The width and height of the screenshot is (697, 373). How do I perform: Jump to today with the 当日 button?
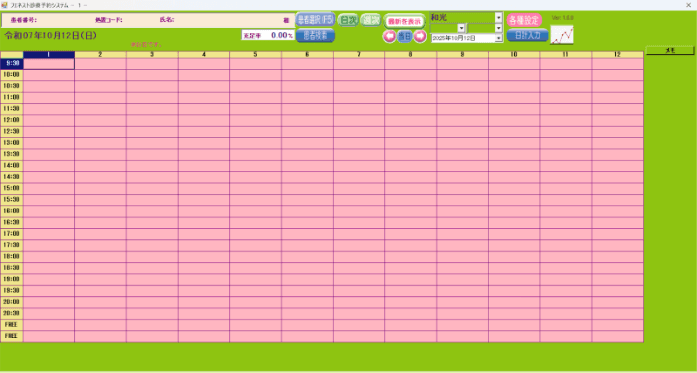pyautogui.click(x=405, y=36)
